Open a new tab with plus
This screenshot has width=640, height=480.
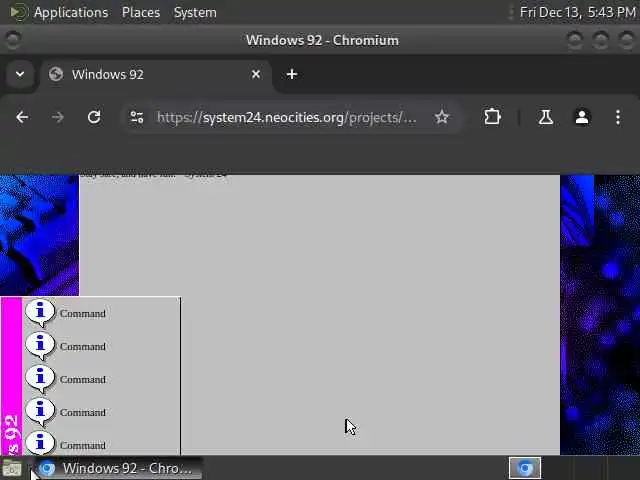[292, 74]
